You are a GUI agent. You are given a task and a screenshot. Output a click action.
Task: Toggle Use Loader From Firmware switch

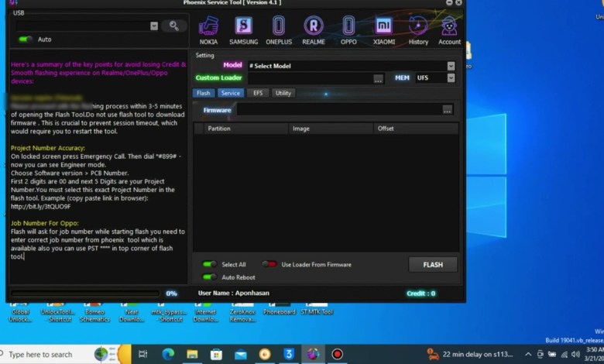point(269,264)
